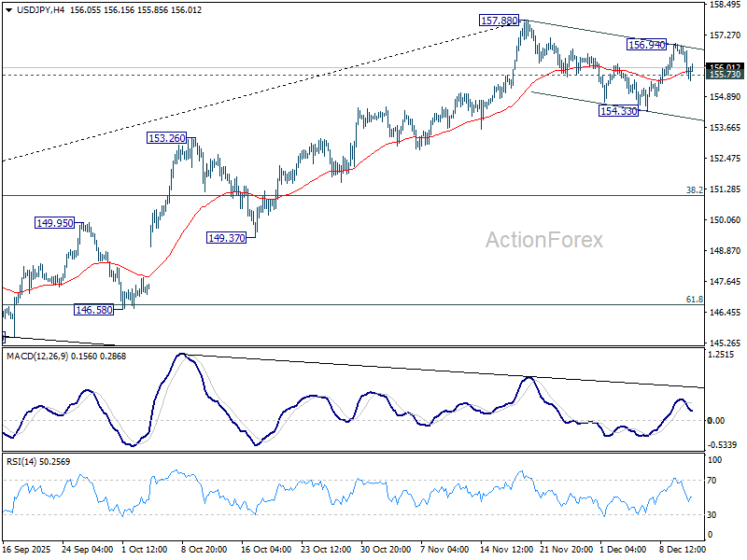Click the 157.880 peak price label
This screenshot has height=560, width=747.
click(499, 21)
